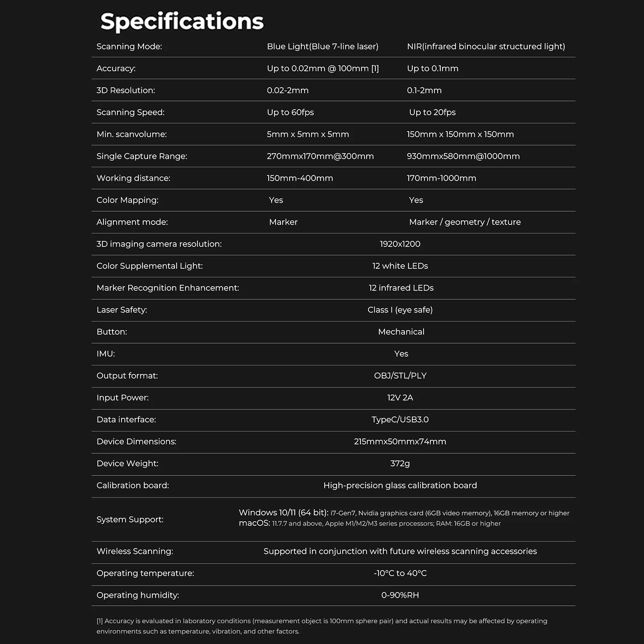Click the Specifications heading

[182, 21]
